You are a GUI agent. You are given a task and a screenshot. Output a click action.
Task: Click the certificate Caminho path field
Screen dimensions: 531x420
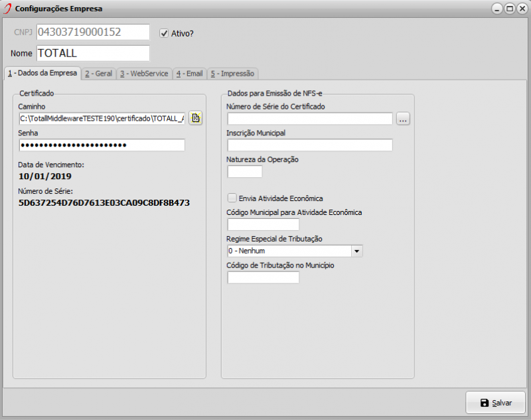[x=102, y=119]
